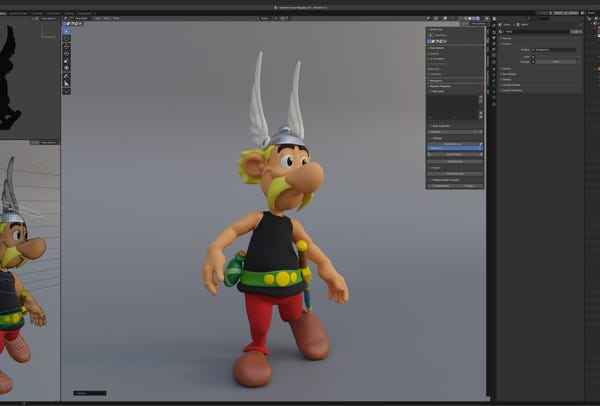
Task: Open the red World properties tab
Action: [x=494, y=55]
